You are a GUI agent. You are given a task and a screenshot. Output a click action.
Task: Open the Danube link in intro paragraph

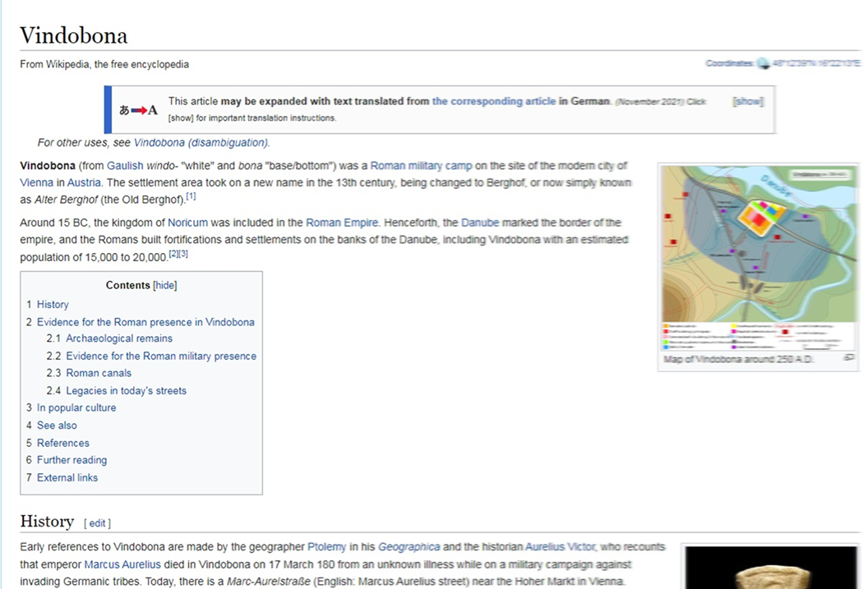pos(480,223)
